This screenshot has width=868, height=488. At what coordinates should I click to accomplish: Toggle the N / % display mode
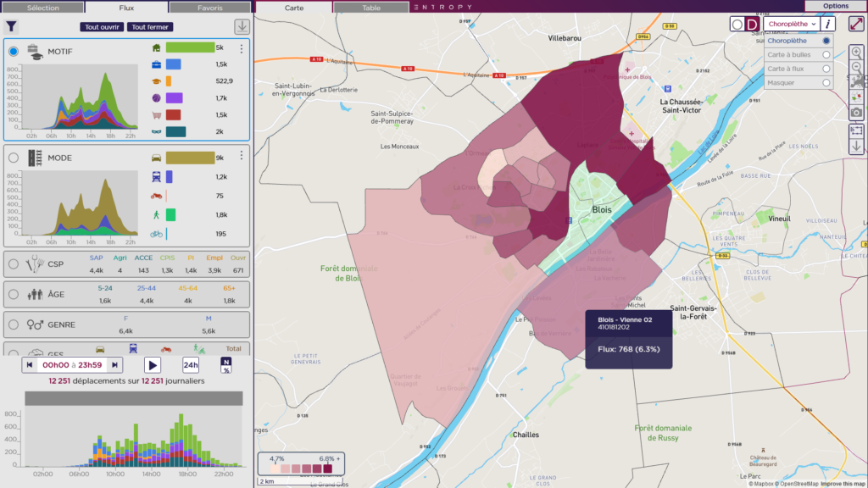coord(225,365)
